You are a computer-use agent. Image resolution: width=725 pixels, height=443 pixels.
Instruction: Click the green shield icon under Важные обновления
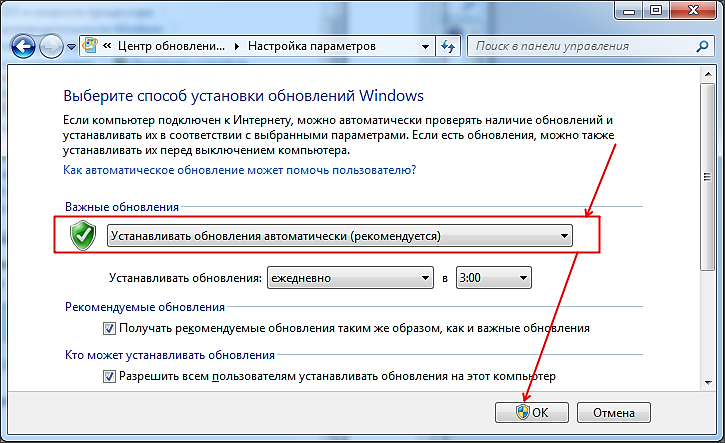(83, 236)
